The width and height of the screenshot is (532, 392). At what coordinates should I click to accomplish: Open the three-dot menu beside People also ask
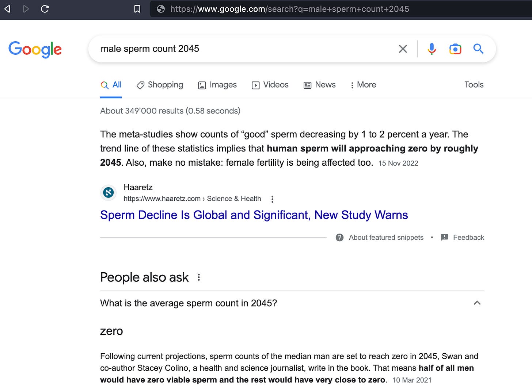(x=199, y=277)
